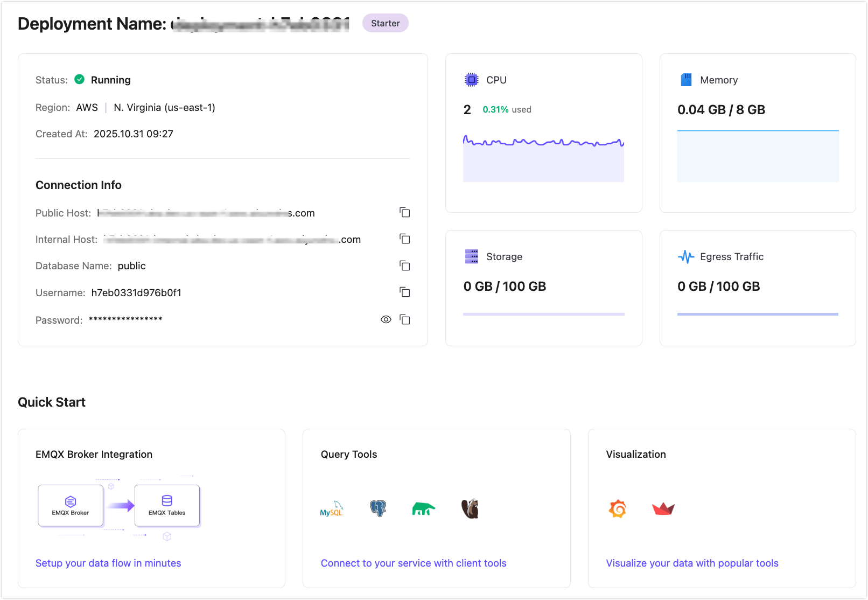Click the Storage usage progress bar

click(543, 313)
